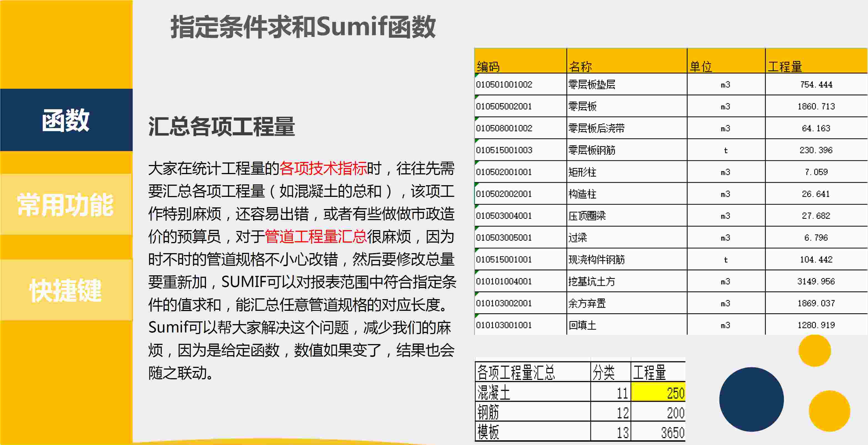Select the 函数 sidebar tab
The height and width of the screenshot is (445, 868).
66,120
